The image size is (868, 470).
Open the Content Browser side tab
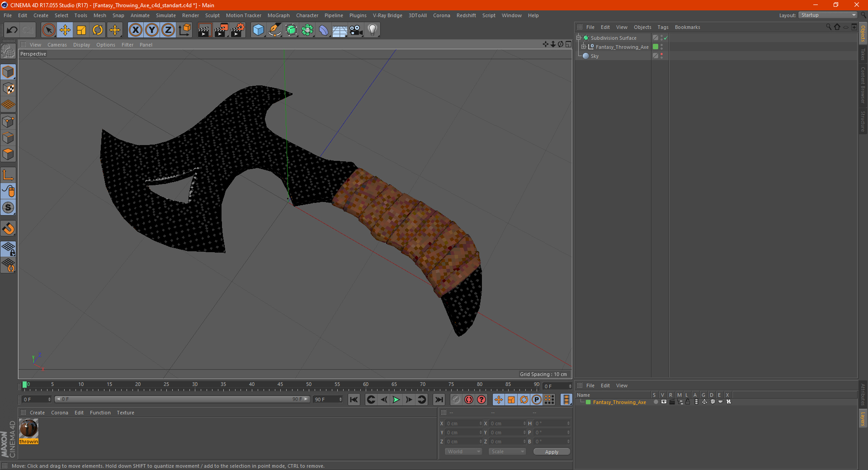[863, 85]
